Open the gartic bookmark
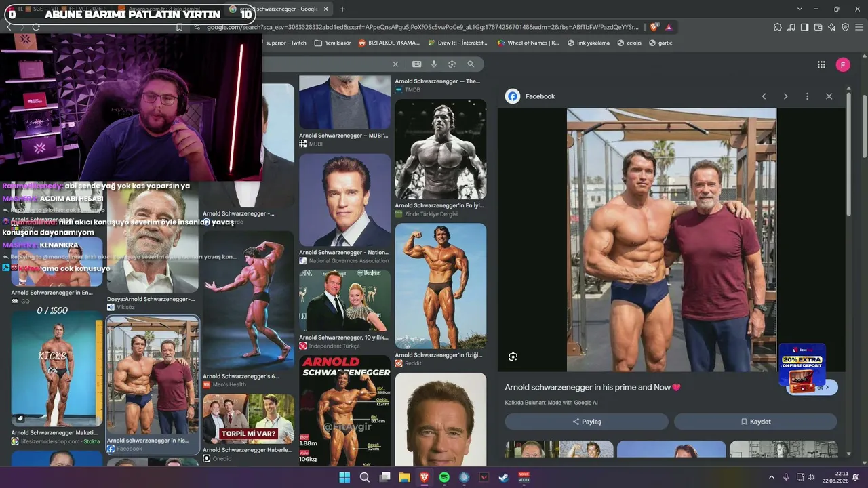 pos(660,43)
